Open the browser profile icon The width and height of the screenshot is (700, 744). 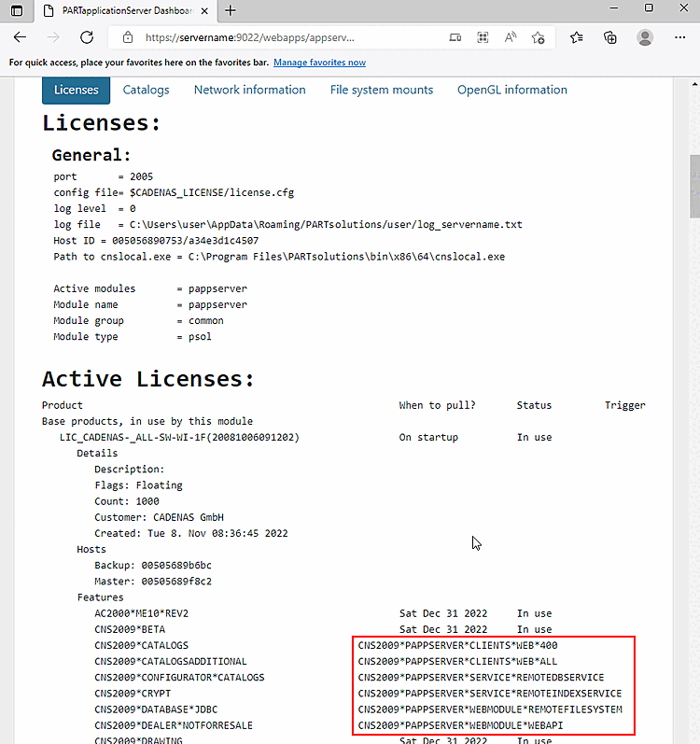click(645, 37)
